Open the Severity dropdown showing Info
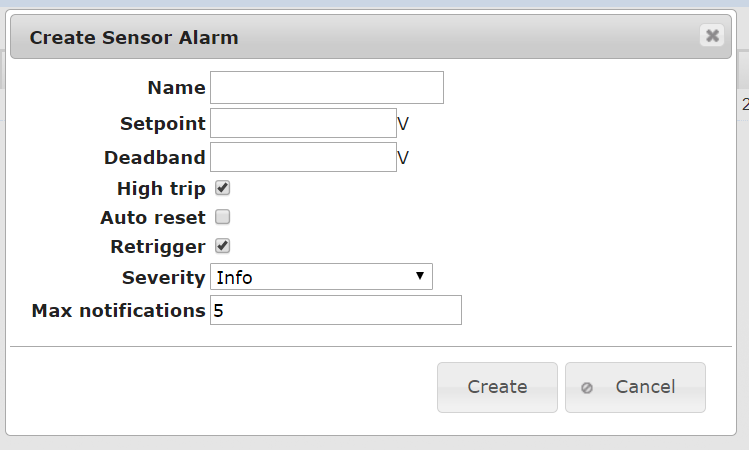749x450 pixels. pyautogui.click(x=321, y=277)
